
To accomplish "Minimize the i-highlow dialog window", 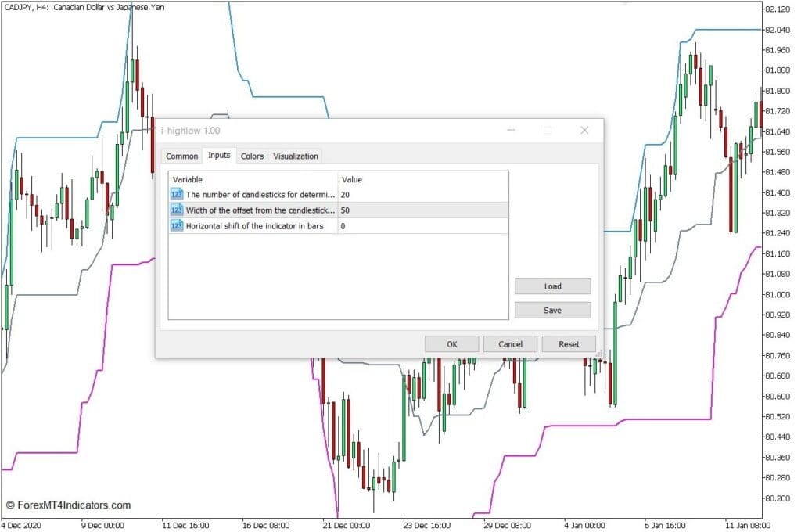I will coord(511,131).
